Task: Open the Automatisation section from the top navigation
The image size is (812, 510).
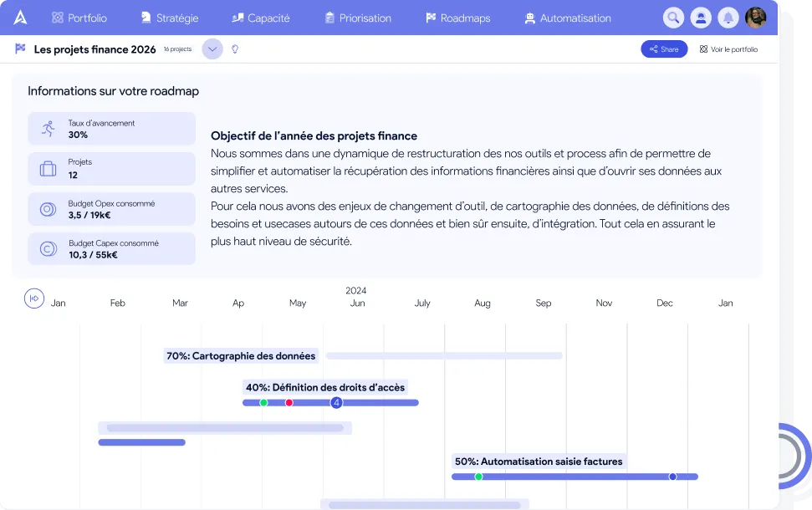Action: pos(568,17)
